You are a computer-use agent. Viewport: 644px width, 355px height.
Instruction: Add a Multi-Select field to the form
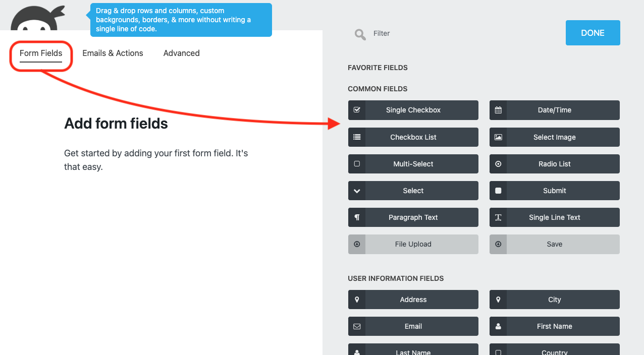[413, 163]
